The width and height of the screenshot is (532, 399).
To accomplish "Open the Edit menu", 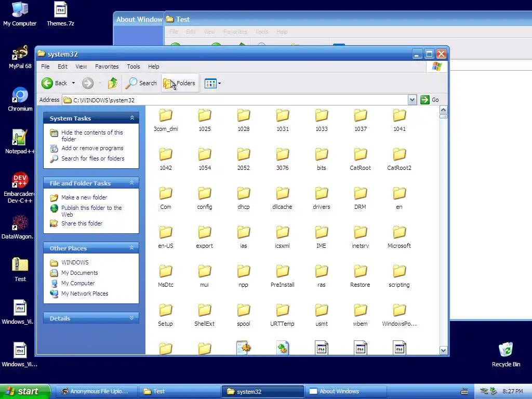I will pyautogui.click(x=62, y=66).
